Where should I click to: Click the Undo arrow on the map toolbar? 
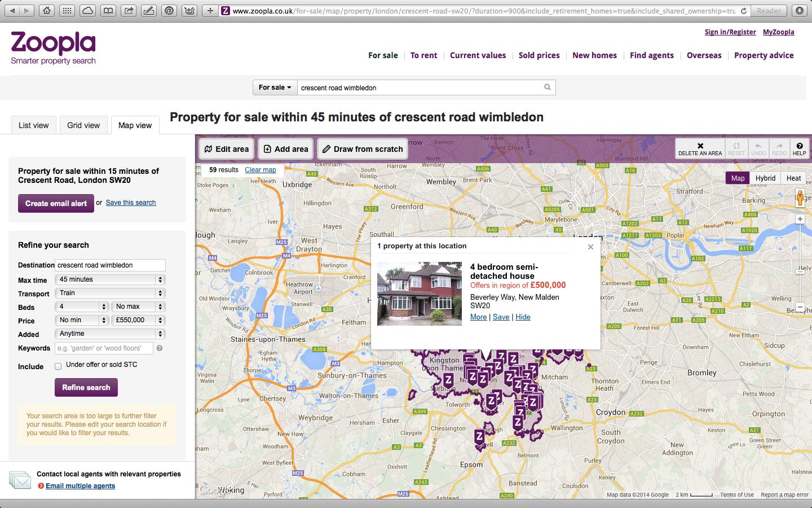tap(758, 149)
